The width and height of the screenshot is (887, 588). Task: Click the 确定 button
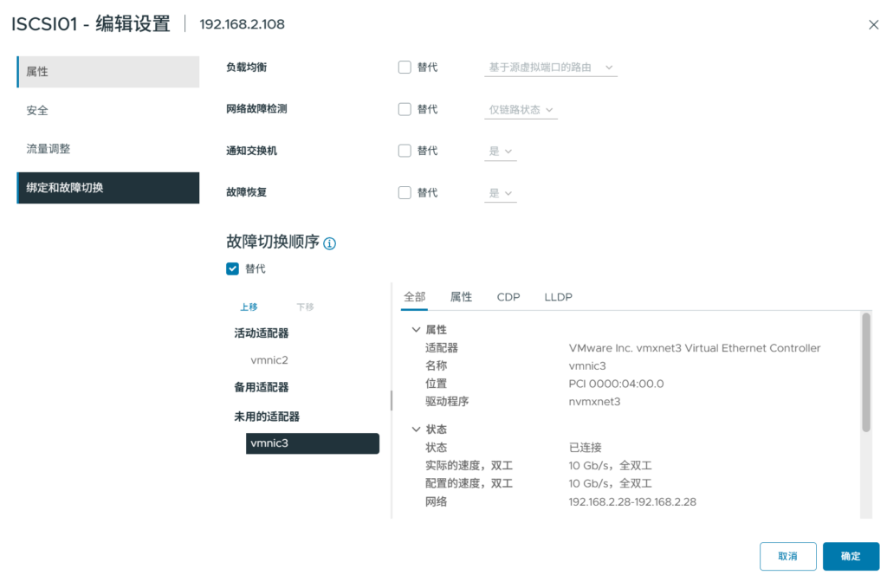(851, 556)
